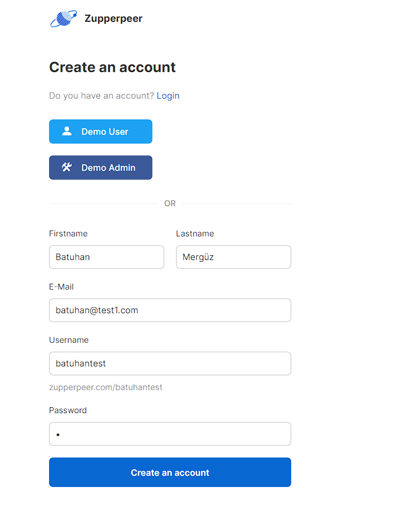Click the person icon in Demo User
Image resolution: width=420 pixels, height=529 pixels.
(67, 131)
